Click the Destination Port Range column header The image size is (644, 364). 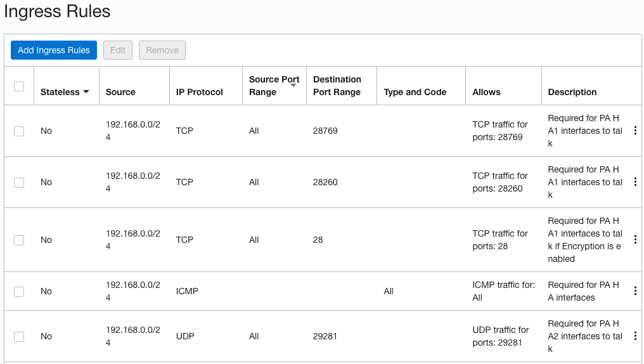tap(337, 86)
